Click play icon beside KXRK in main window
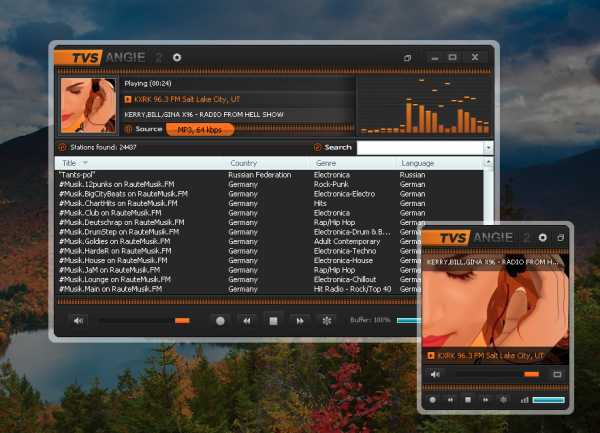This screenshot has height=433, width=600. tap(128, 99)
